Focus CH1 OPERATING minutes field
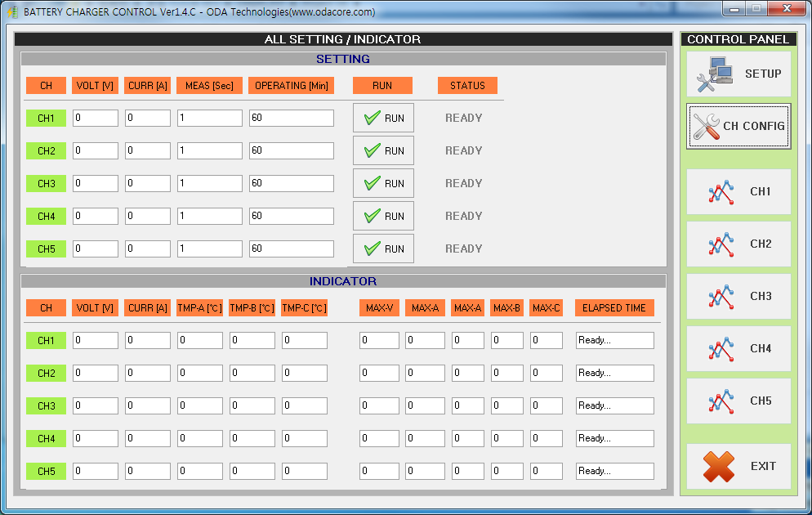 pyautogui.click(x=292, y=119)
